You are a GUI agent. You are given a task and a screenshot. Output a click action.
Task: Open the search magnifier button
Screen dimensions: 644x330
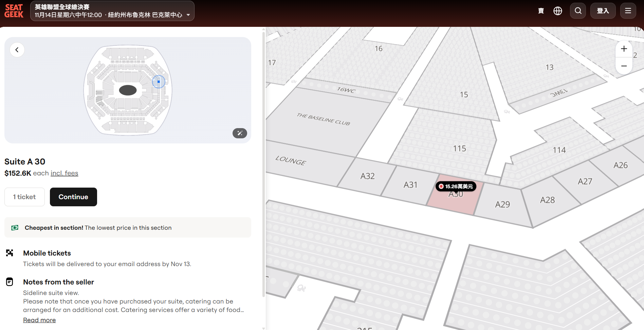pos(578,11)
